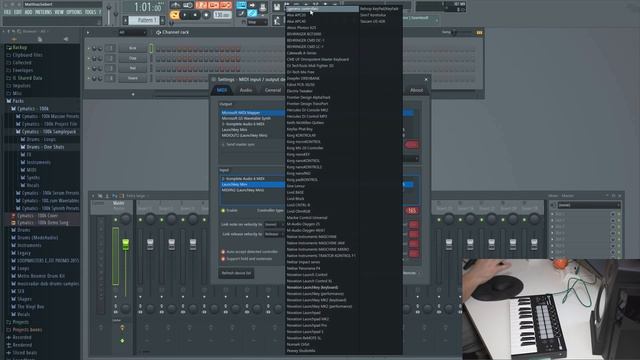The height and width of the screenshot is (360, 640).
Task: Open the Pattern 1 selector
Action: click(145, 20)
